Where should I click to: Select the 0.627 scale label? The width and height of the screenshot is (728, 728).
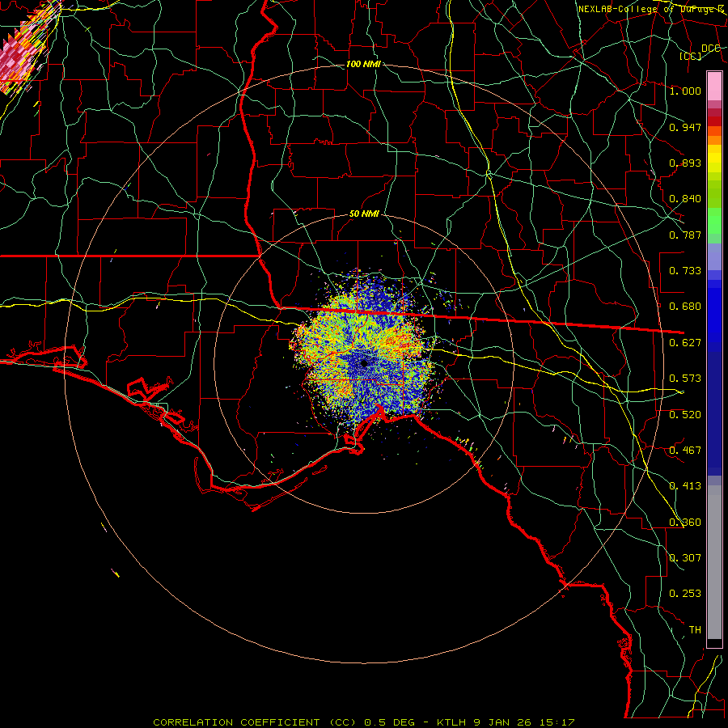(x=685, y=342)
